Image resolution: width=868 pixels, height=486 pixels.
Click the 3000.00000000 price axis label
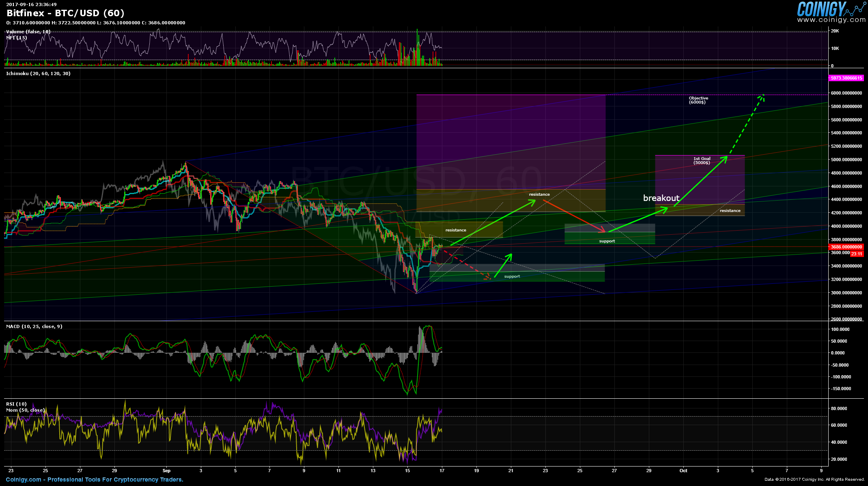pyautogui.click(x=846, y=293)
